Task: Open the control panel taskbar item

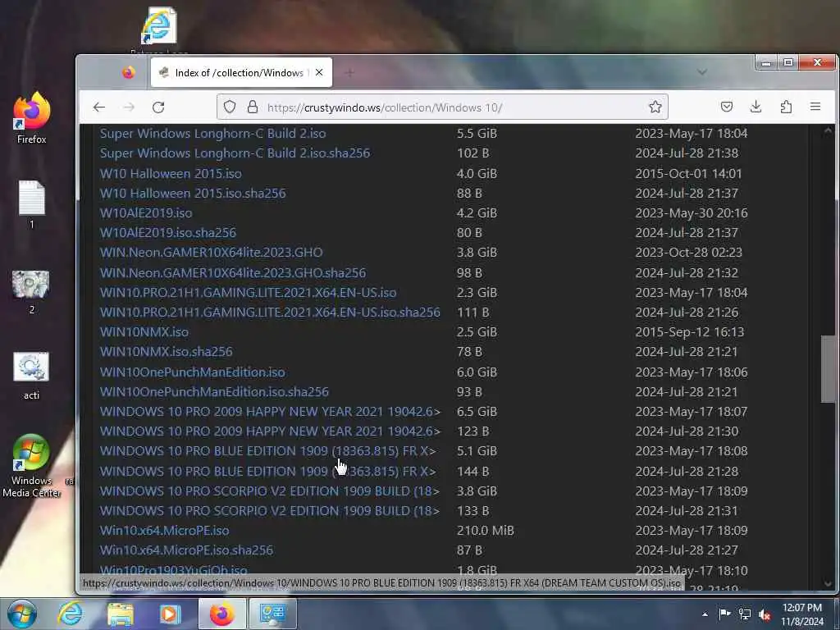Action: pos(272,614)
